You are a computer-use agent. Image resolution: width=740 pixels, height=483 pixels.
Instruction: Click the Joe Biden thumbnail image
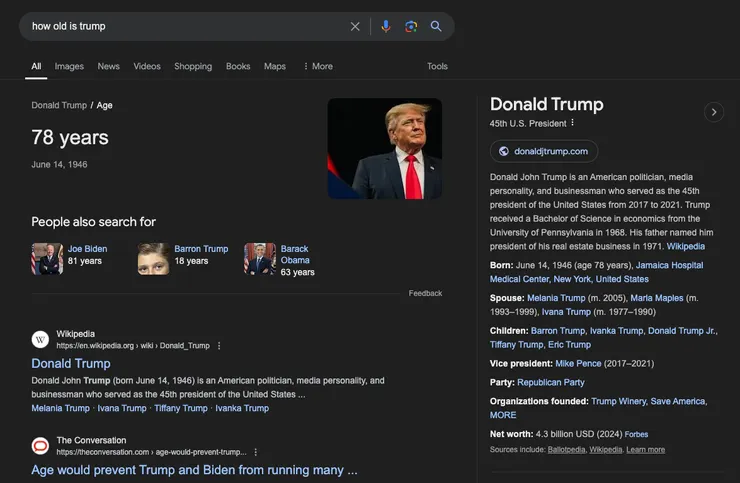coord(47,259)
